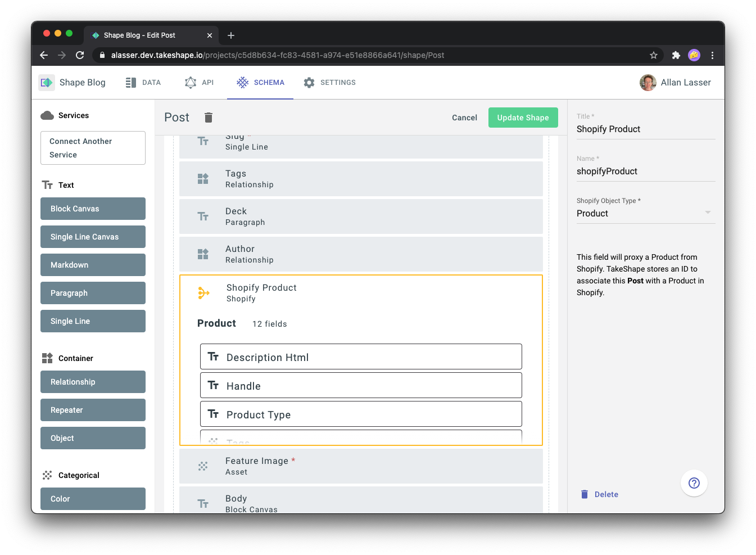
Task: Select the Handle field row
Action: (x=361, y=385)
